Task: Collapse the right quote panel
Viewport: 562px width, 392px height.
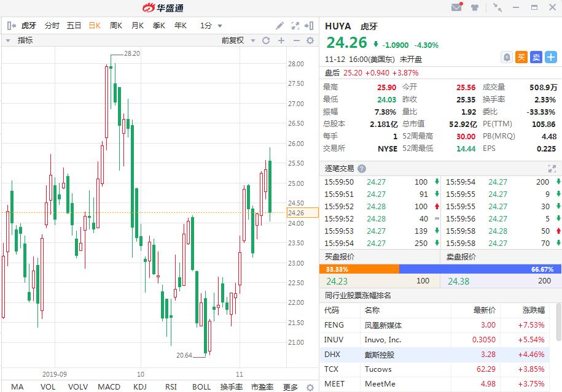Action: pyautogui.click(x=309, y=25)
